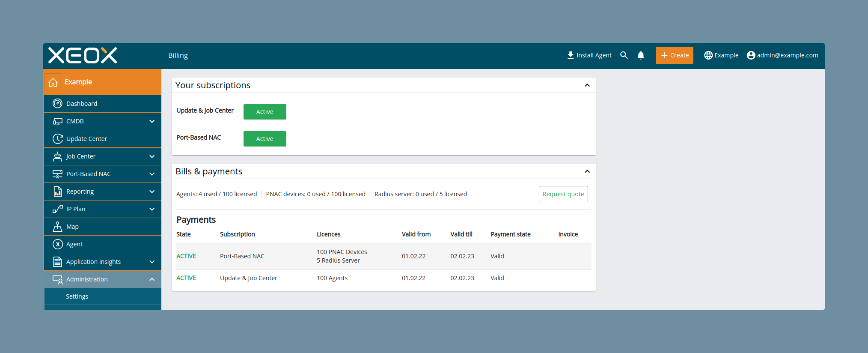The width and height of the screenshot is (868, 353).
Task: Click the Agent X circle icon
Action: [57, 244]
